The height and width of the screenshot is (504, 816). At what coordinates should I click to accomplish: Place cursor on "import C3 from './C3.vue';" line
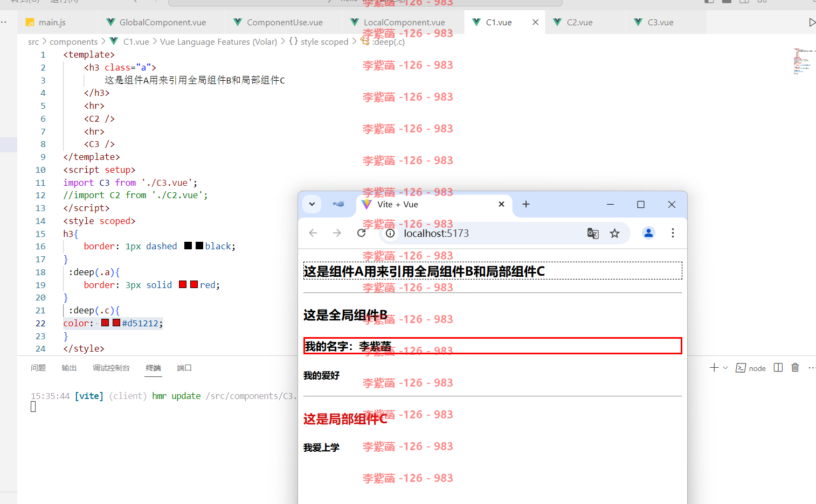point(130,183)
